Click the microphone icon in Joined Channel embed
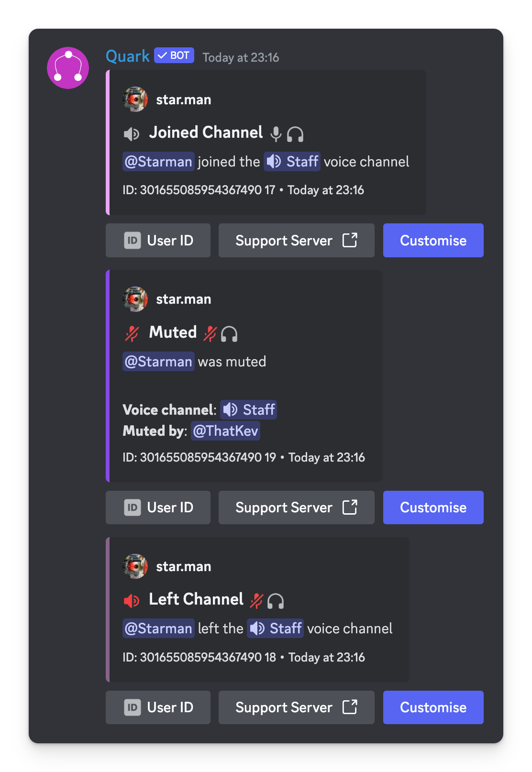The image size is (532, 772). (x=277, y=134)
